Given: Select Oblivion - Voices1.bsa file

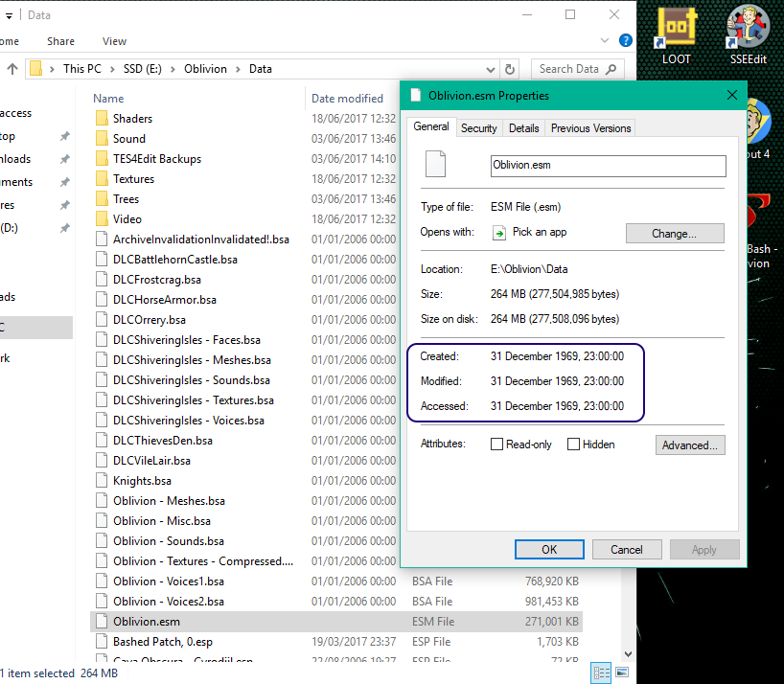Looking at the screenshot, I should click(168, 581).
